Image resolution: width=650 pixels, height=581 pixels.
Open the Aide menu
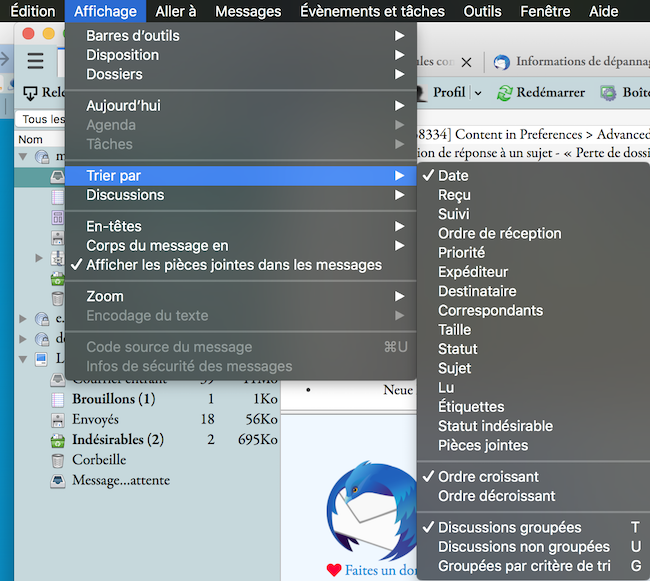pyautogui.click(x=604, y=11)
